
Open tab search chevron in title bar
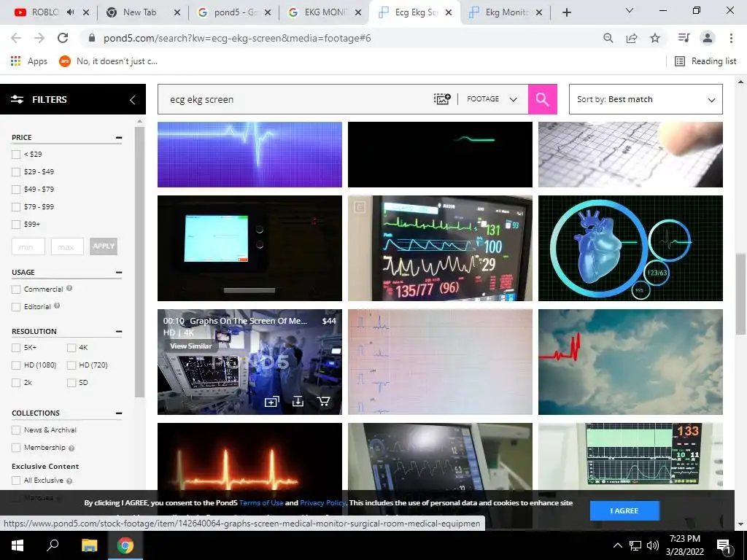(x=630, y=10)
